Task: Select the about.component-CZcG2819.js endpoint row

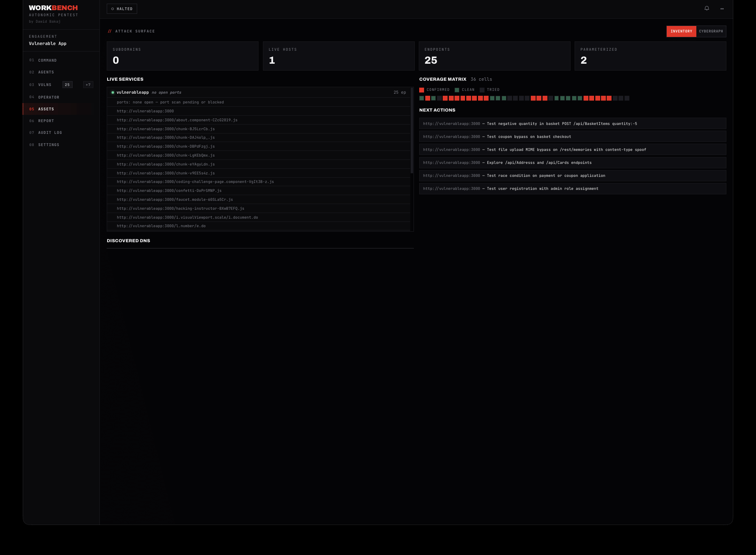Action: pos(258,120)
